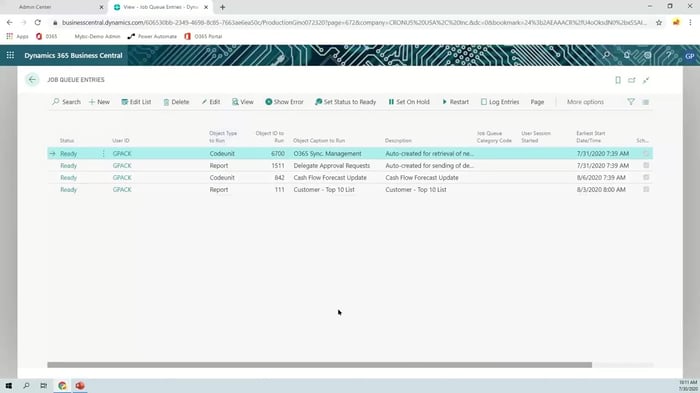
Task: Toggle Scheduled checkbox for Customer Top 10 row
Action: point(646,189)
